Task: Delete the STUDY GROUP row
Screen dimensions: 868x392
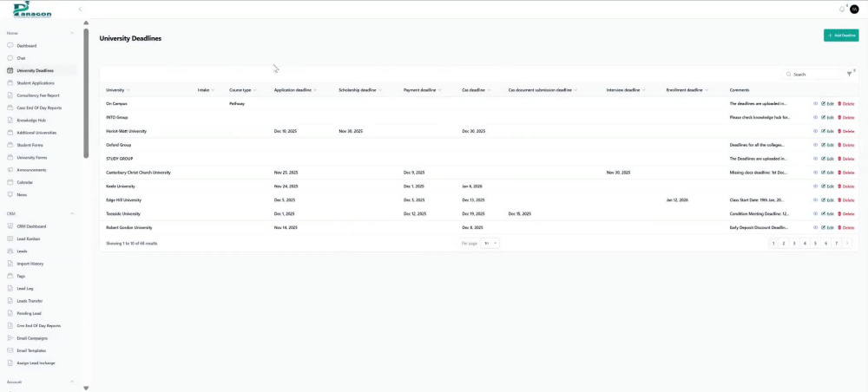Action: coord(845,159)
